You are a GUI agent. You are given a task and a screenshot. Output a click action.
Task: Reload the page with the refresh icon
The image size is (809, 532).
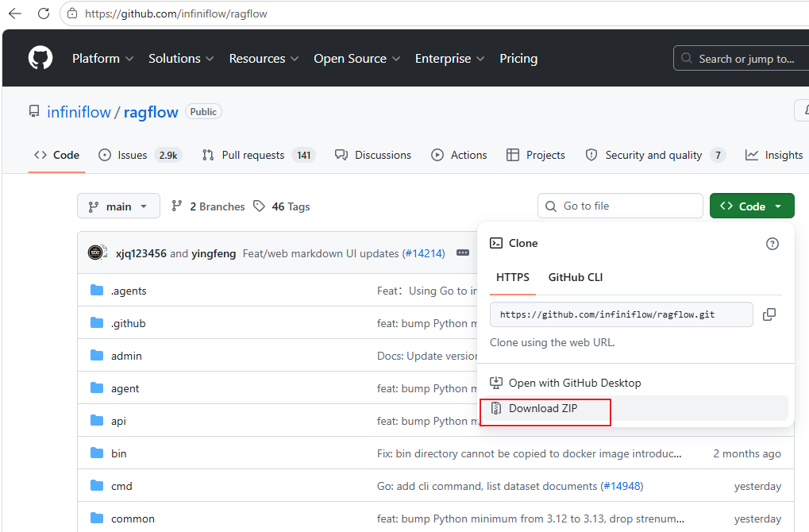[x=44, y=13]
